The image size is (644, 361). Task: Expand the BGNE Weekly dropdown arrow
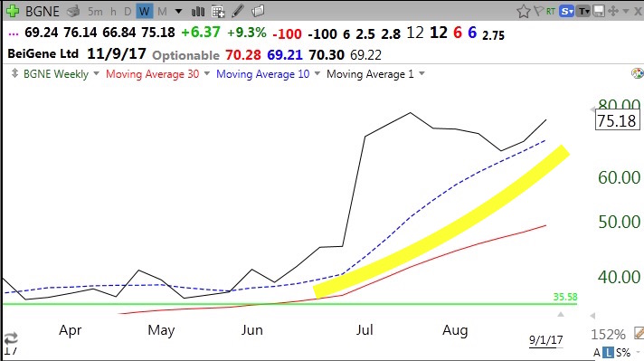pyautogui.click(x=97, y=73)
